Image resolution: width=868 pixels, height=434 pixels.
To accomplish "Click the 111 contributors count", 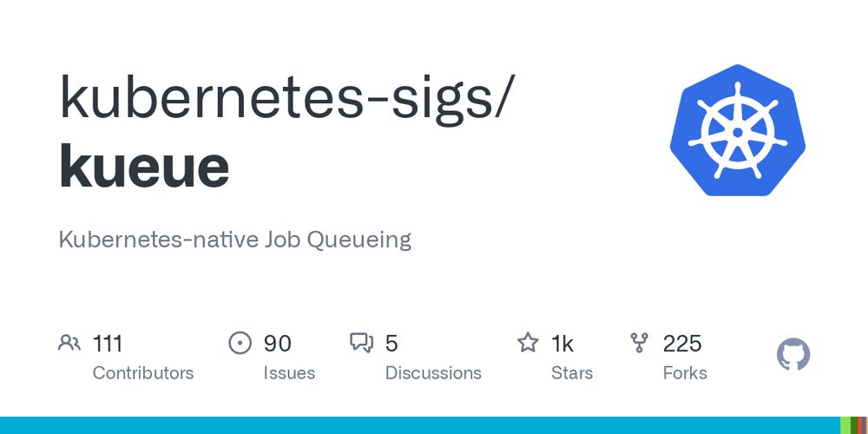I will click(108, 344).
